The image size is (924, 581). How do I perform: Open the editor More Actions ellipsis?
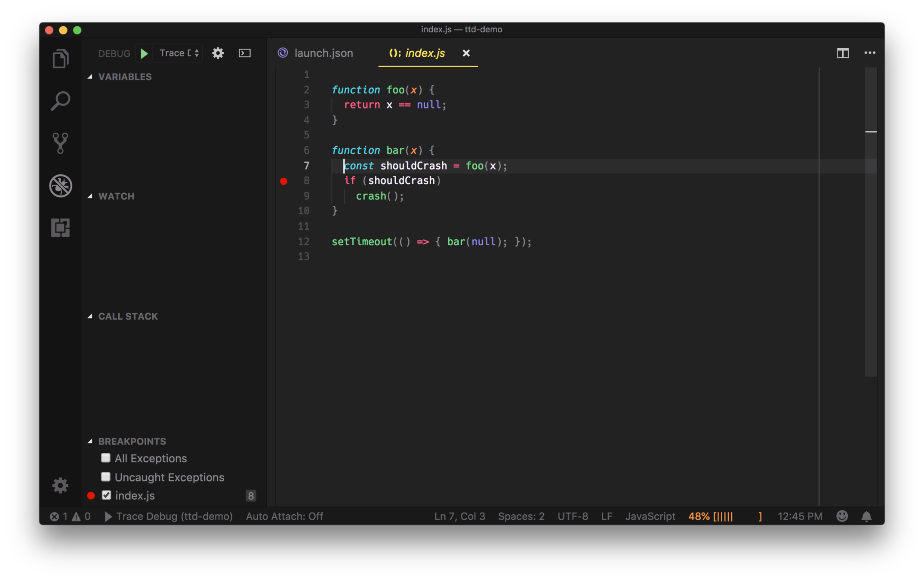(x=869, y=53)
